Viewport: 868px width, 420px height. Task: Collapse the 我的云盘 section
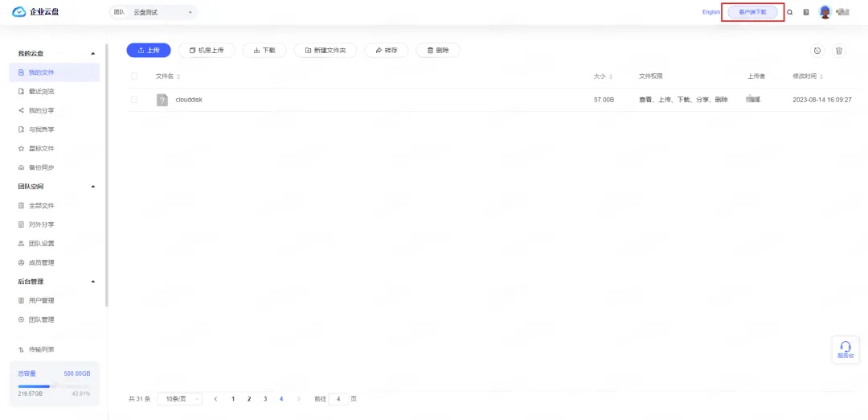tap(93, 54)
